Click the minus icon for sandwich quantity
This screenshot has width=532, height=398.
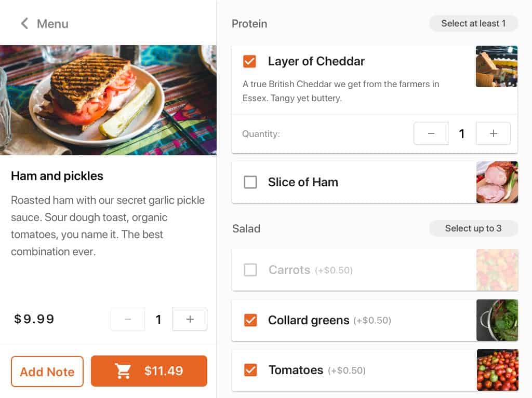(127, 319)
